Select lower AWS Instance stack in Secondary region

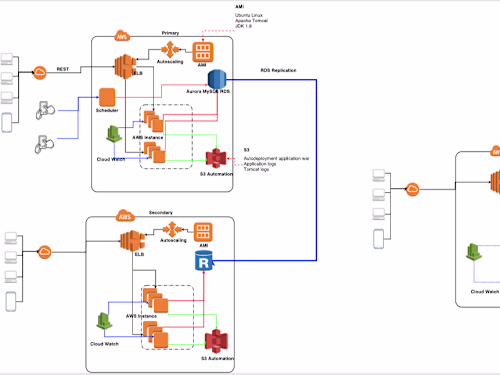click(x=155, y=335)
